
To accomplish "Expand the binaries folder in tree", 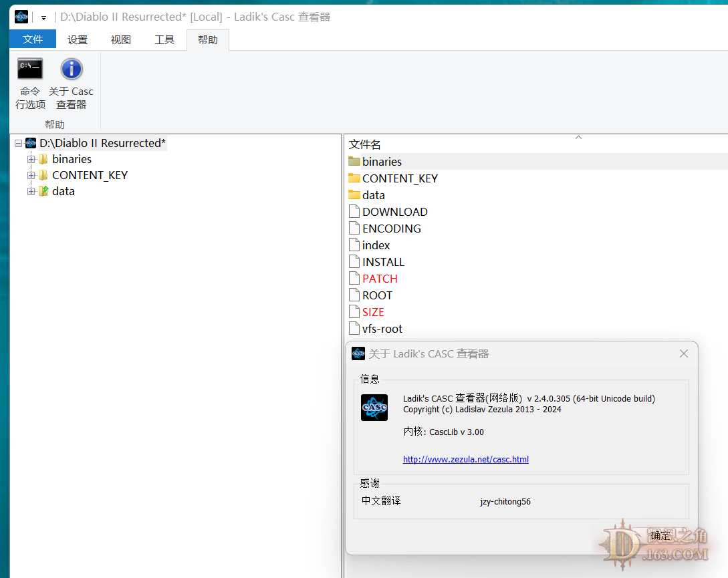I will tap(31, 159).
